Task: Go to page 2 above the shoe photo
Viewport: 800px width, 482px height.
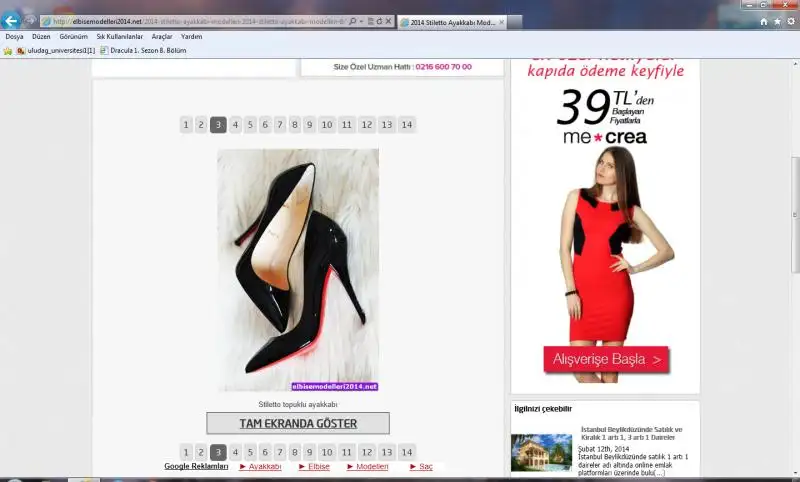Action: point(201,124)
